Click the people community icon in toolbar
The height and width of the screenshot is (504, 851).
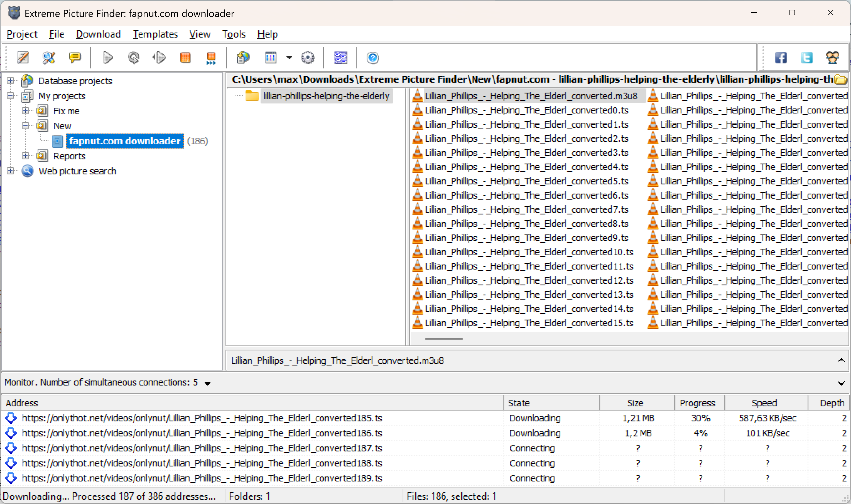point(832,58)
